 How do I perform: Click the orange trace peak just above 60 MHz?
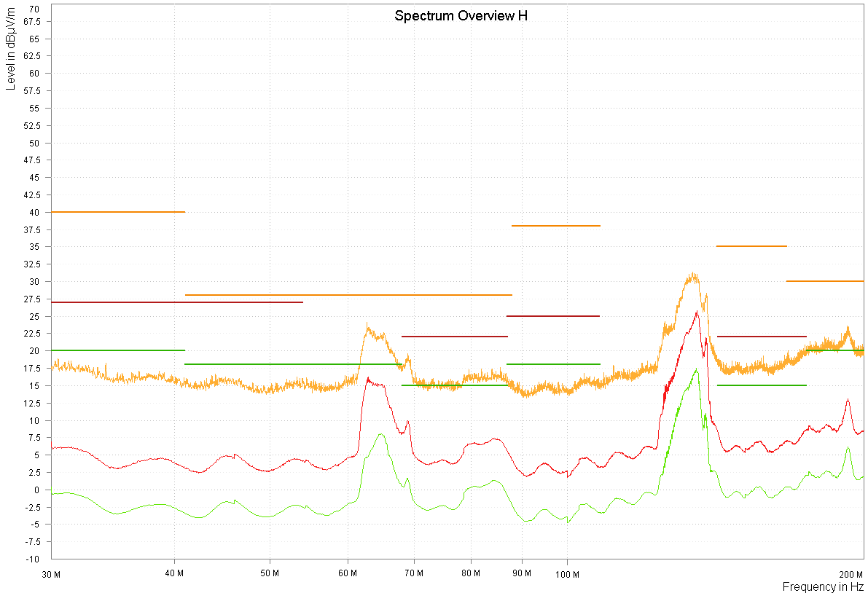point(367,328)
